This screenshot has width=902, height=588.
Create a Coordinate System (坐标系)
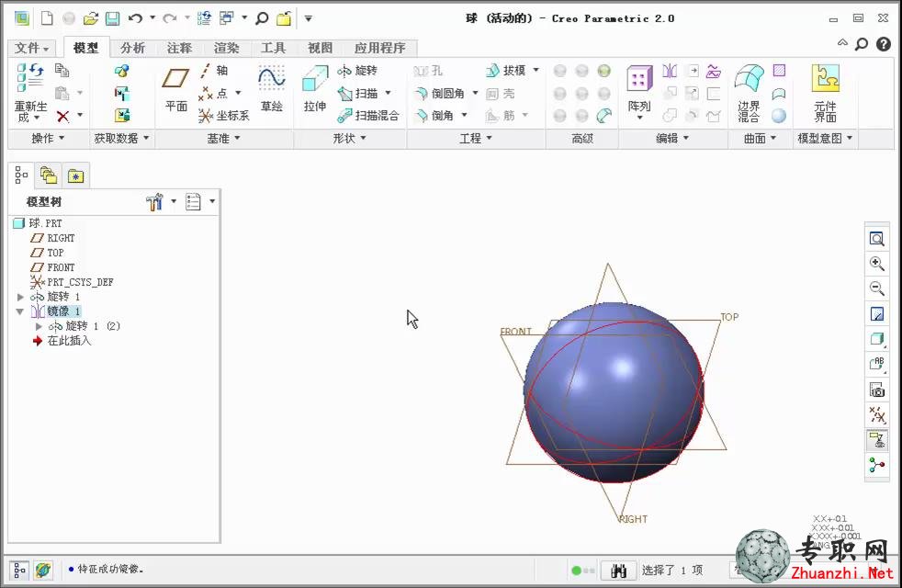223,116
